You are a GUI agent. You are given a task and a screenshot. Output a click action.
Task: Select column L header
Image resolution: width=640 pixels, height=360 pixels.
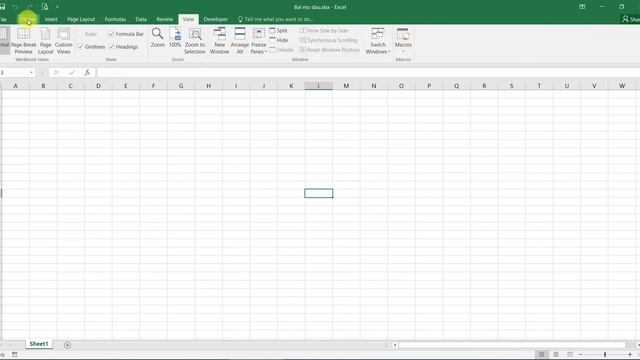coord(318,86)
